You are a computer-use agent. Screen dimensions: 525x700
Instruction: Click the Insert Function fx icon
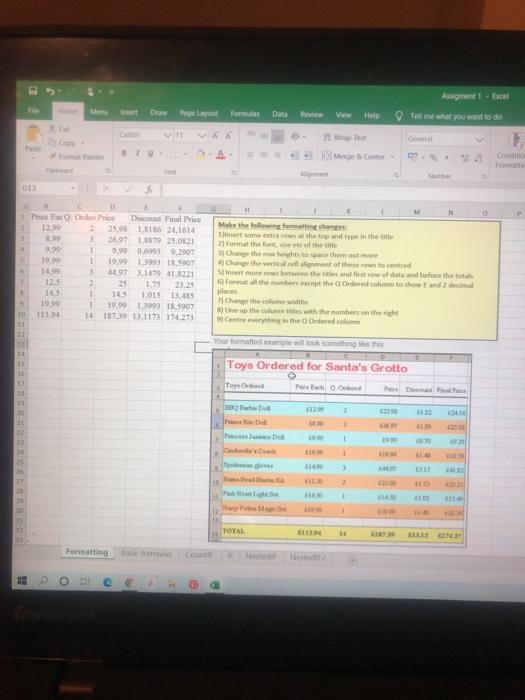tap(149, 190)
